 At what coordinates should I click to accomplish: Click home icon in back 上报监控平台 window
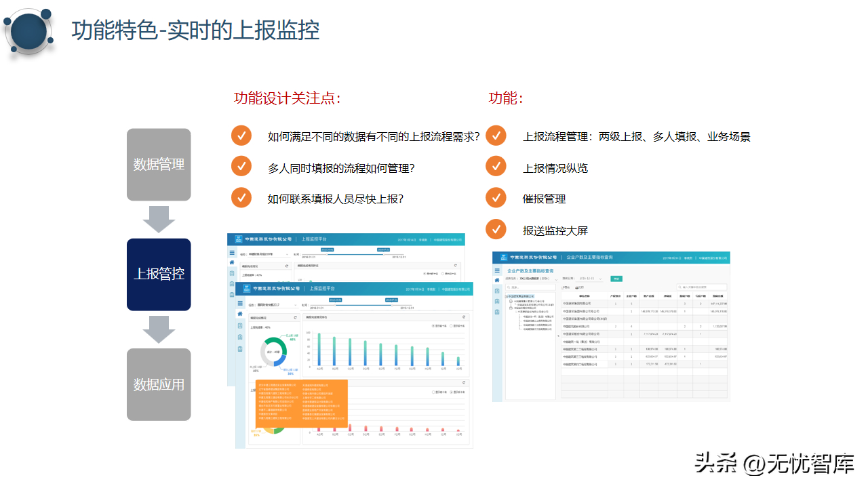[232, 262]
